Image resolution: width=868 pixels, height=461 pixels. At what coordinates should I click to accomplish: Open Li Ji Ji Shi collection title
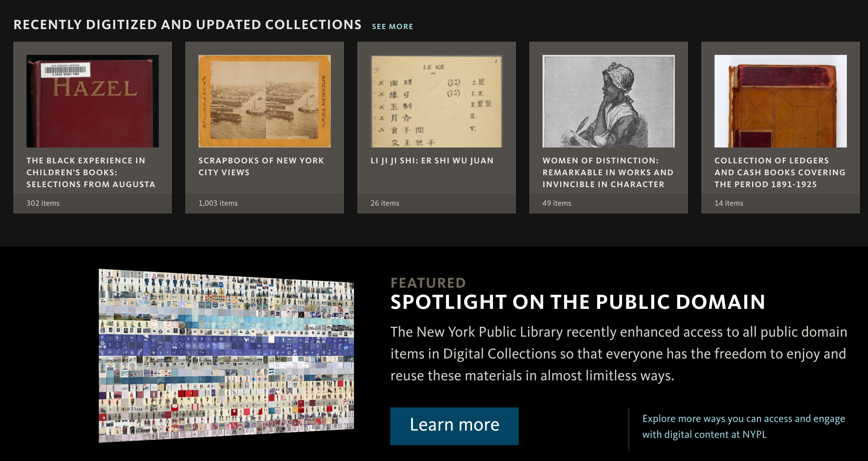(432, 161)
